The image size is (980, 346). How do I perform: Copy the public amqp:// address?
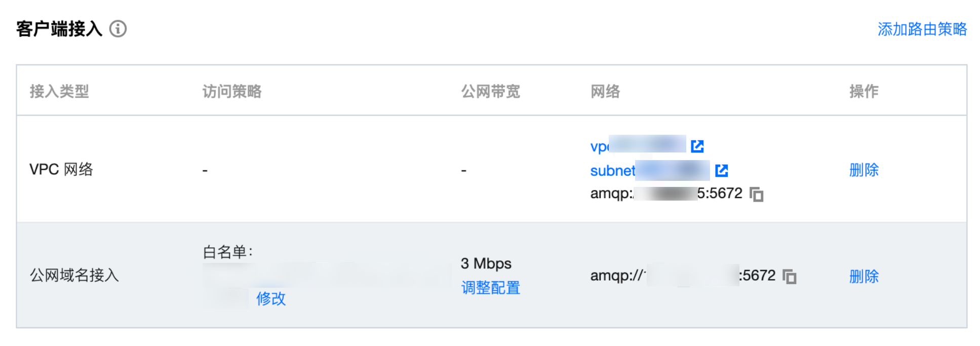click(790, 276)
